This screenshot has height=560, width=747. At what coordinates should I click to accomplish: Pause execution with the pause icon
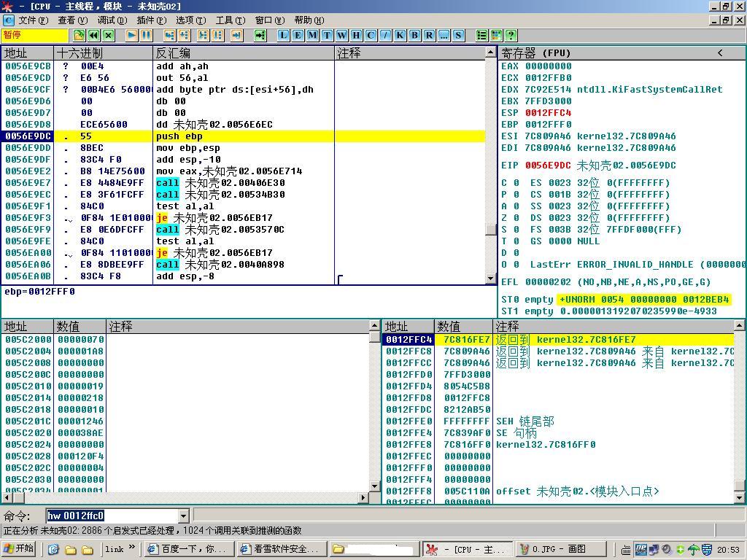point(146,35)
